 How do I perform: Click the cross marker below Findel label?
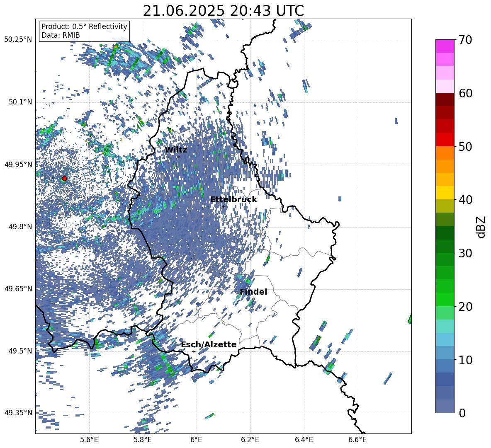[x=253, y=299]
